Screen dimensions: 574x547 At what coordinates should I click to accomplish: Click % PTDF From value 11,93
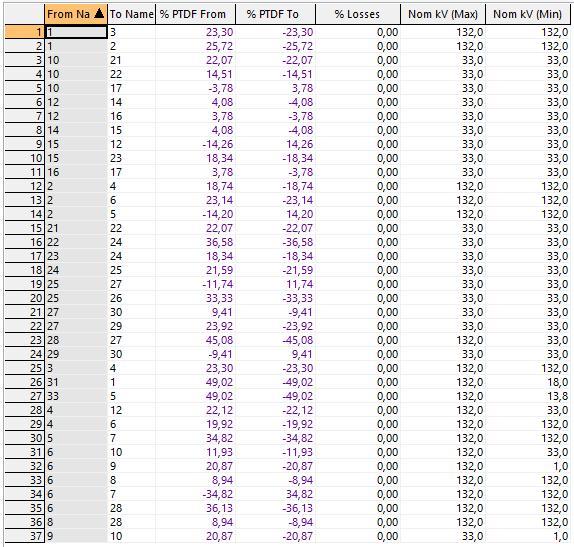point(220,452)
